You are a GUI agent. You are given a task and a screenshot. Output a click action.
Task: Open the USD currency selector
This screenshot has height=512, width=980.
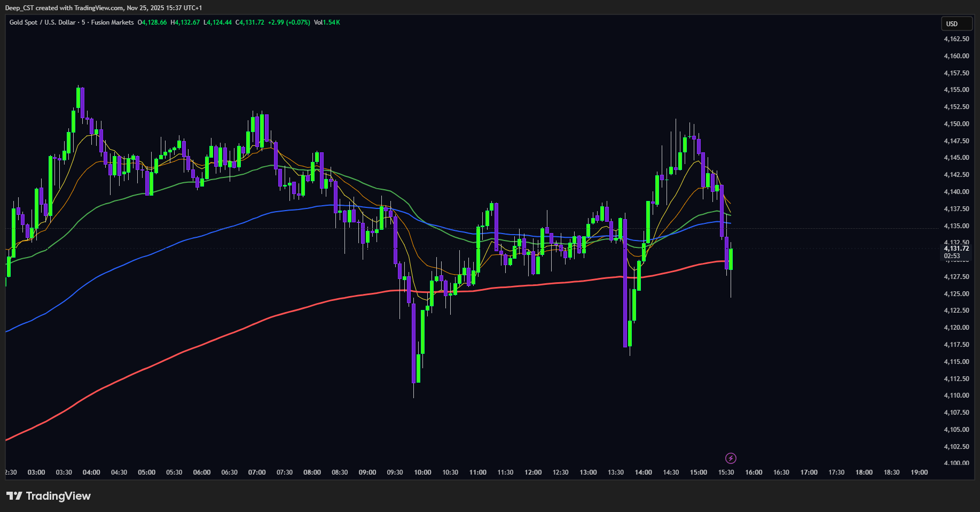(x=956, y=24)
